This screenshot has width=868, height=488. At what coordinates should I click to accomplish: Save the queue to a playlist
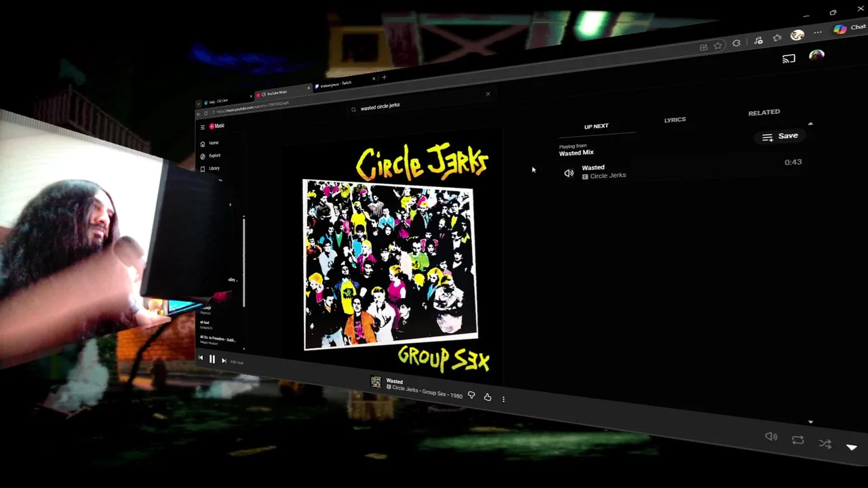pyautogui.click(x=779, y=136)
